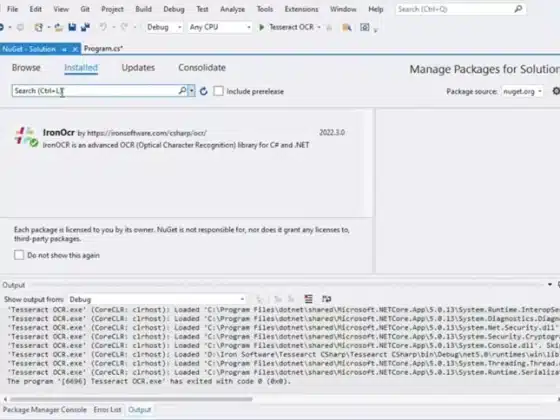Open Output window position dropdown arrow
560x420 pixels.
[x=550, y=285]
